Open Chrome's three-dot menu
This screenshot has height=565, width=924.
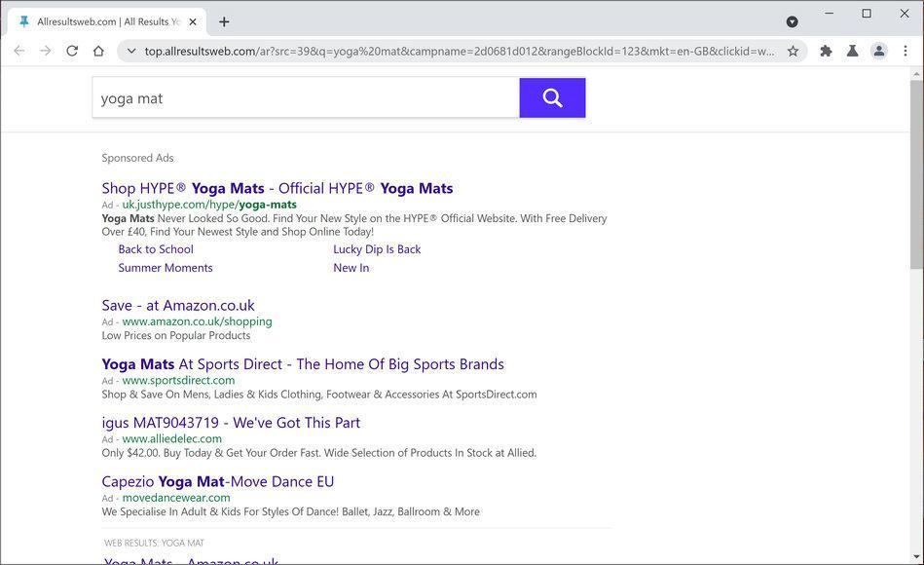click(906, 51)
